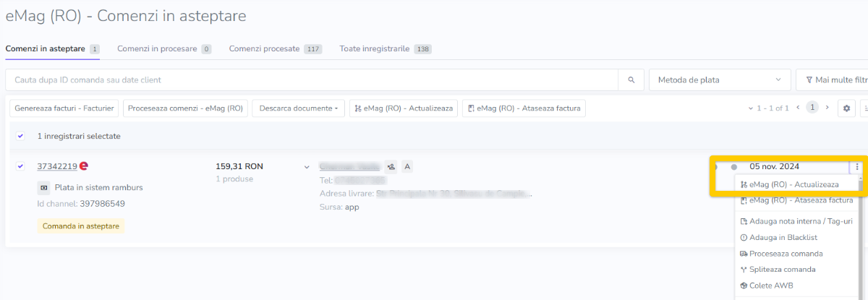Click Proceseaza comenzi - eMag (RO) button
This screenshot has width=868, height=300.
coord(185,108)
